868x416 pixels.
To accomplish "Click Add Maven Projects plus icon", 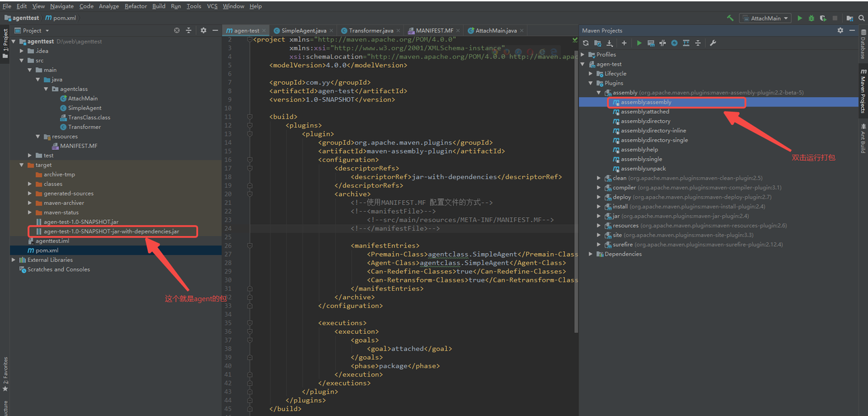I will (x=624, y=43).
